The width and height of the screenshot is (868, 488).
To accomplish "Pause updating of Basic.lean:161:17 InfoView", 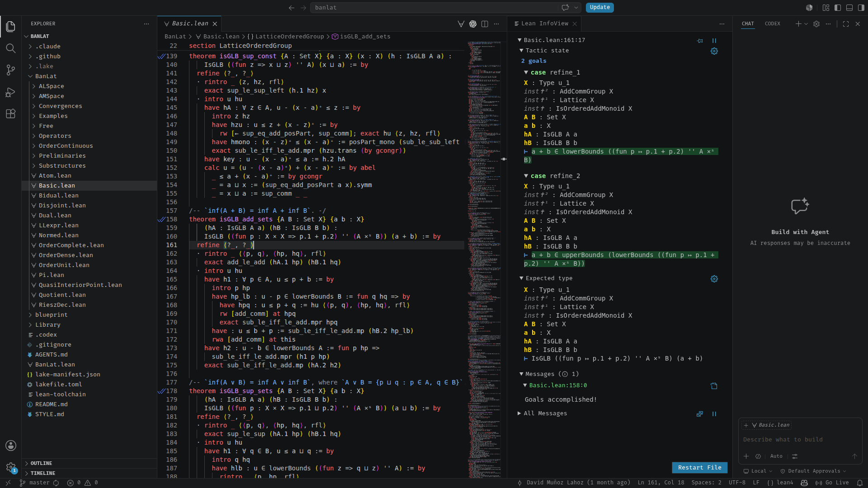I will coord(714,41).
